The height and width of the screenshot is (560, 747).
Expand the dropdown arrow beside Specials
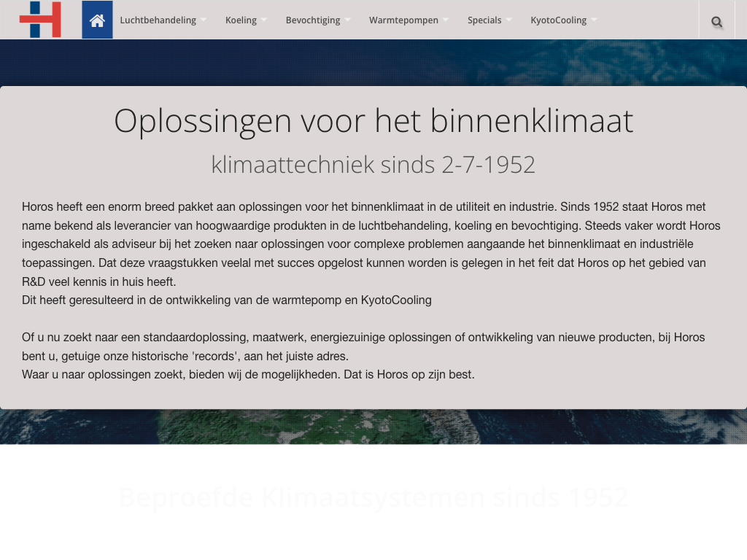tap(509, 20)
